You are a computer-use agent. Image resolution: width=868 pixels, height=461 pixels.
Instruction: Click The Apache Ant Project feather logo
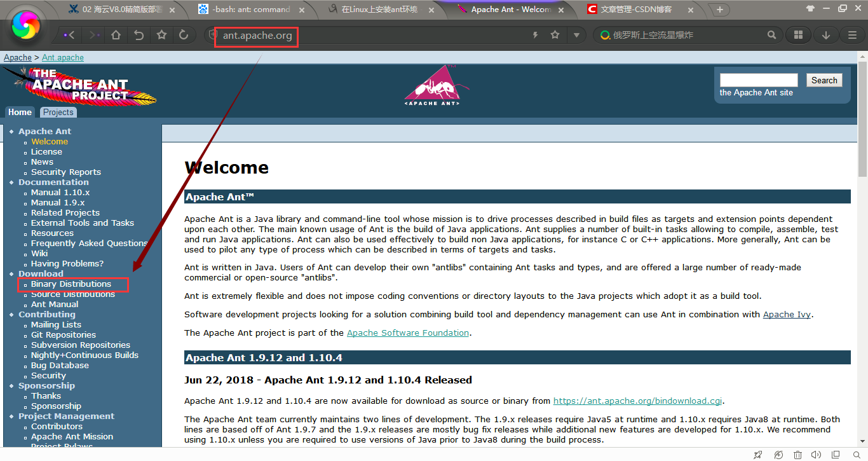pyautogui.click(x=79, y=86)
